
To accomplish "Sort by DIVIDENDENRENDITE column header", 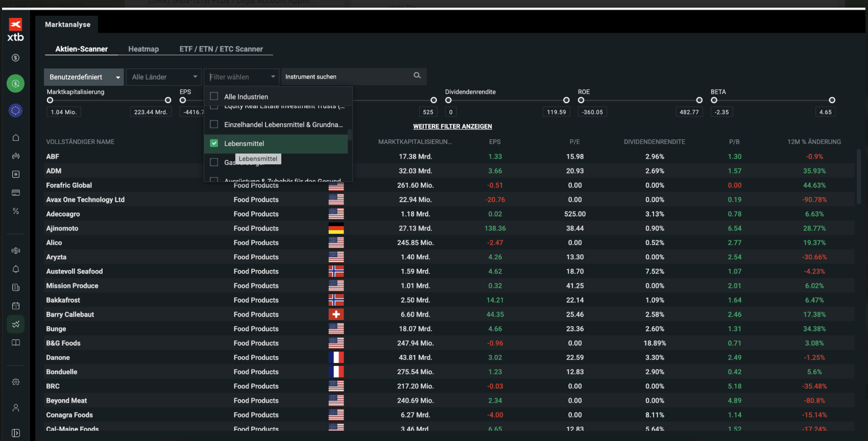I will (655, 142).
